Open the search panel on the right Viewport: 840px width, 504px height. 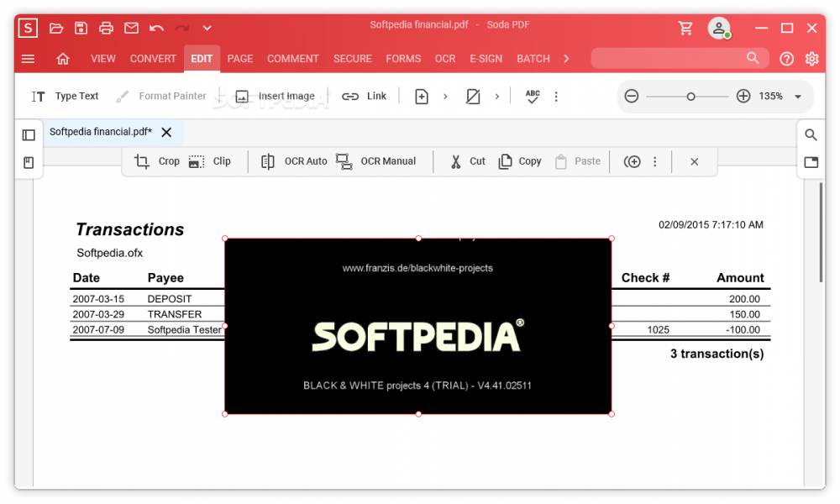811,134
